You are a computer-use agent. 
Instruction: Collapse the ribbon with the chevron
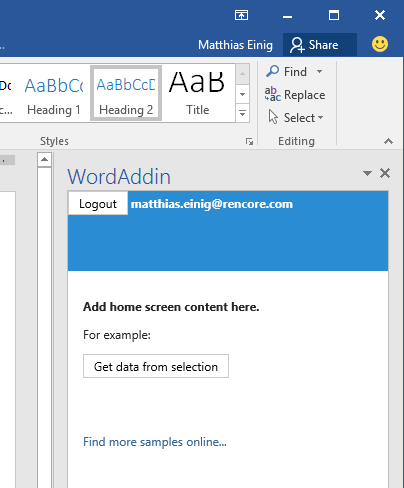click(388, 141)
